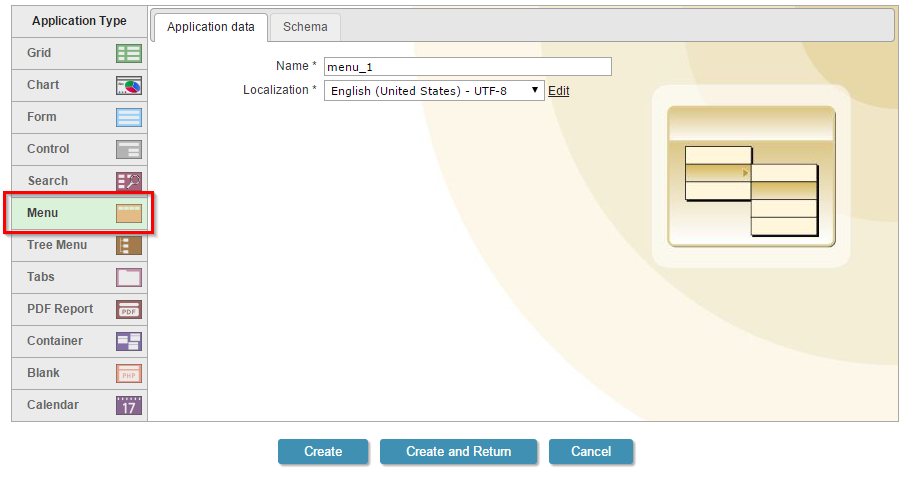This screenshot has height=482, width=913.
Task: Choose the Search application icon
Action: coord(128,181)
